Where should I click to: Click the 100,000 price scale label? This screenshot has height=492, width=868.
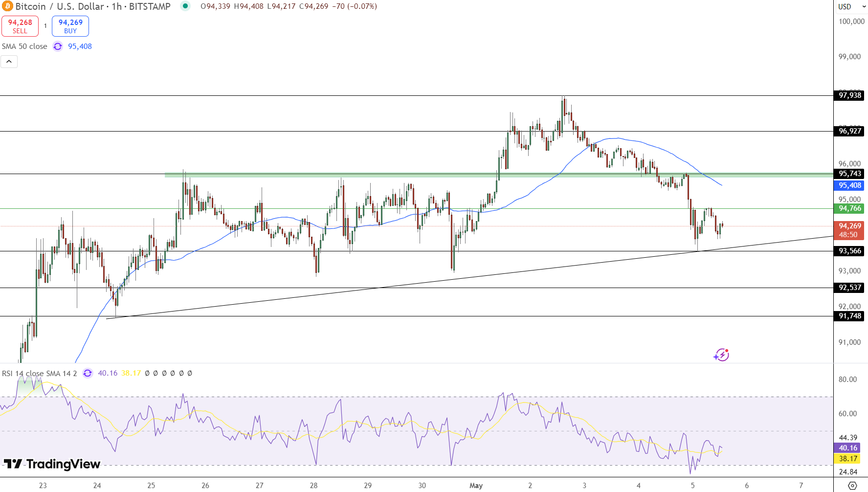(x=851, y=22)
